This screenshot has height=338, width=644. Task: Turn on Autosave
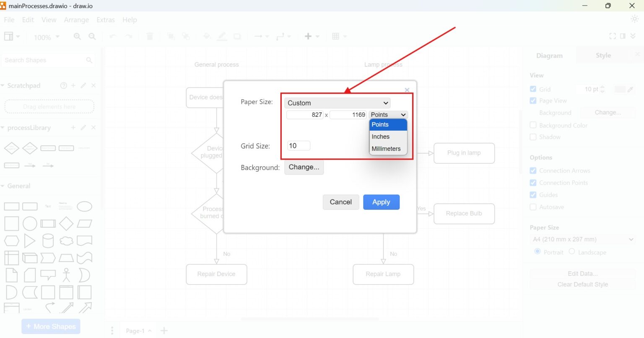point(533,207)
